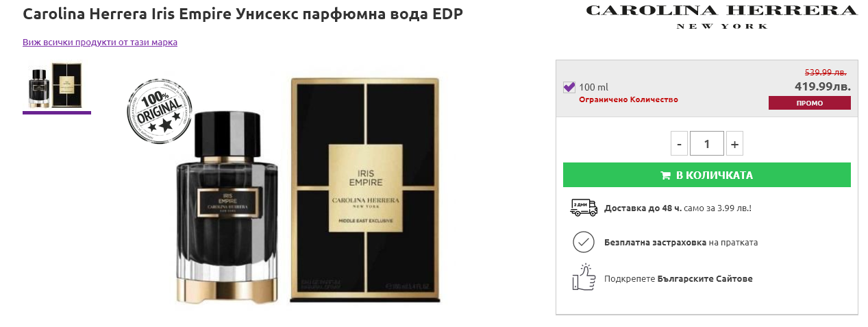
Task: Click the circled checkmark insurance icon
Action: (x=583, y=242)
